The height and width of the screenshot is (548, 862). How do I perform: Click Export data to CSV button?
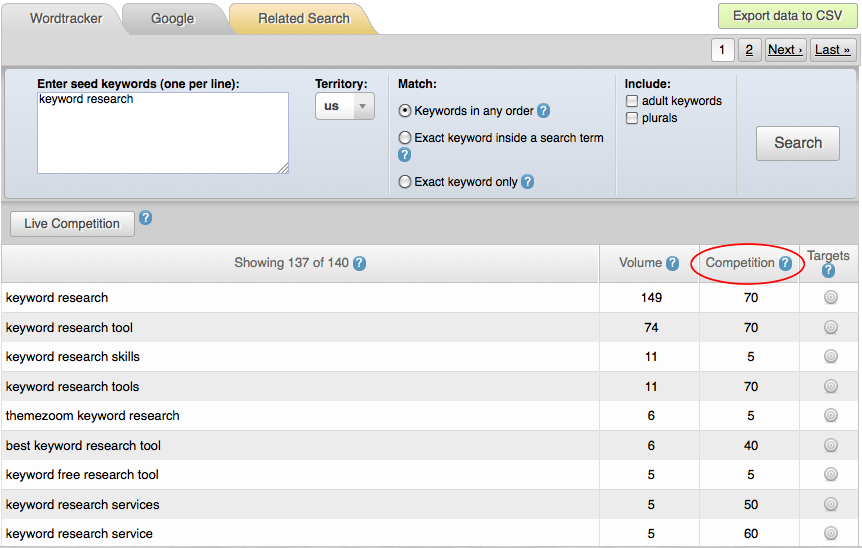(787, 16)
